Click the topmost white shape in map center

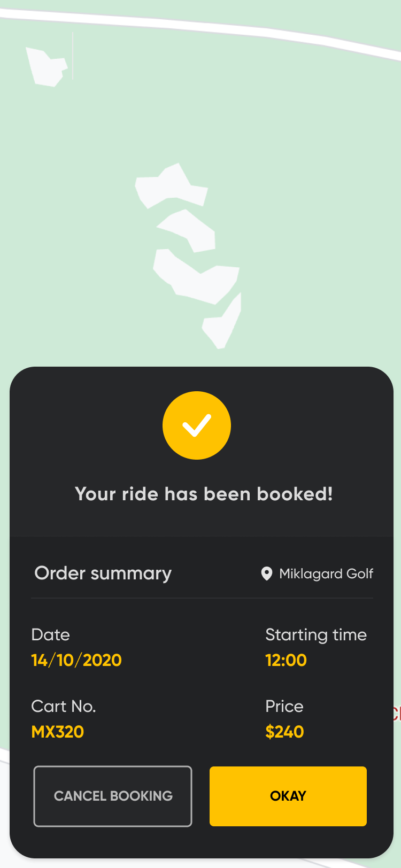[171, 187]
